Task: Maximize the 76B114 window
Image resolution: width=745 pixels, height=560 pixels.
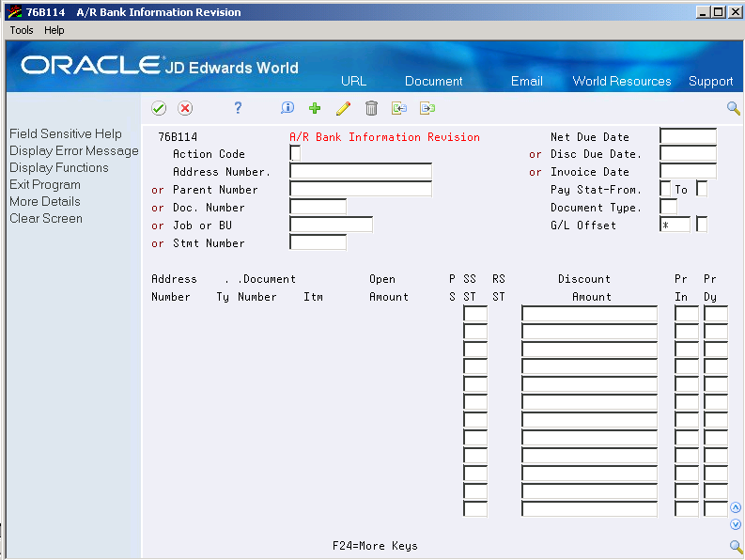Action: 719,12
